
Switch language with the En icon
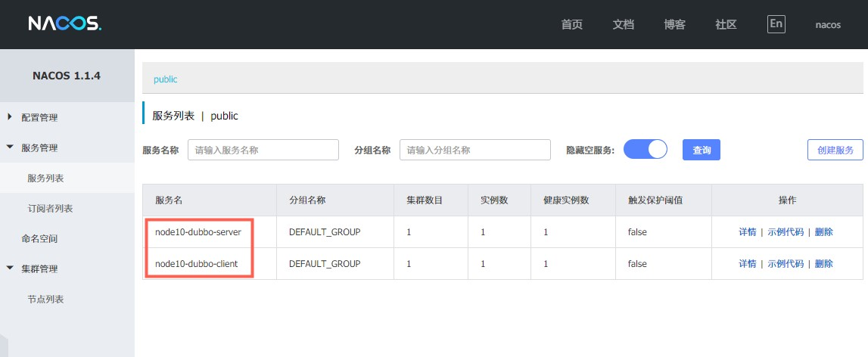point(776,23)
